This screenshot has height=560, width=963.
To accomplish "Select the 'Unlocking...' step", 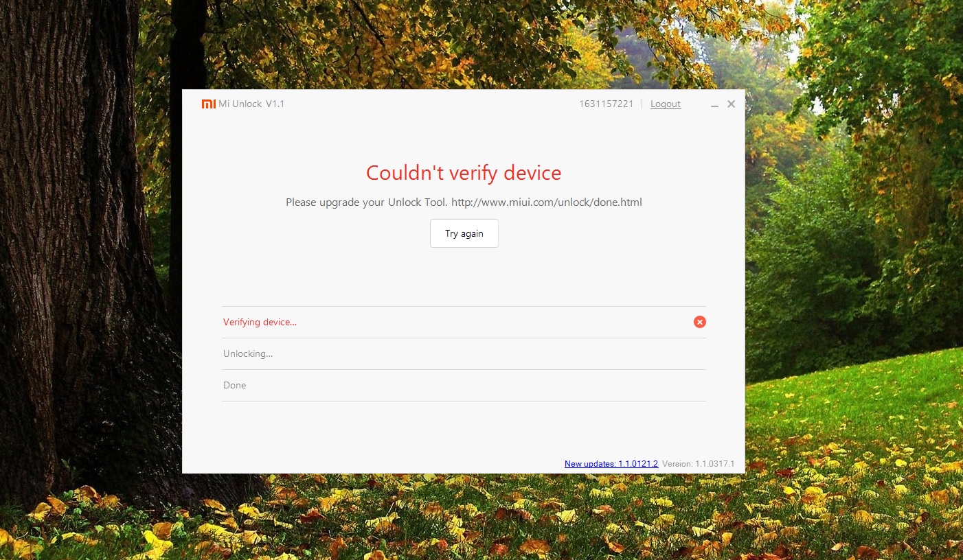I will point(464,354).
